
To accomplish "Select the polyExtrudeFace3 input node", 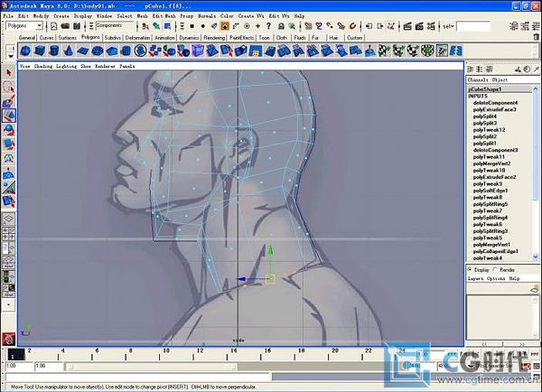I will pyautogui.click(x=494, y=109).
